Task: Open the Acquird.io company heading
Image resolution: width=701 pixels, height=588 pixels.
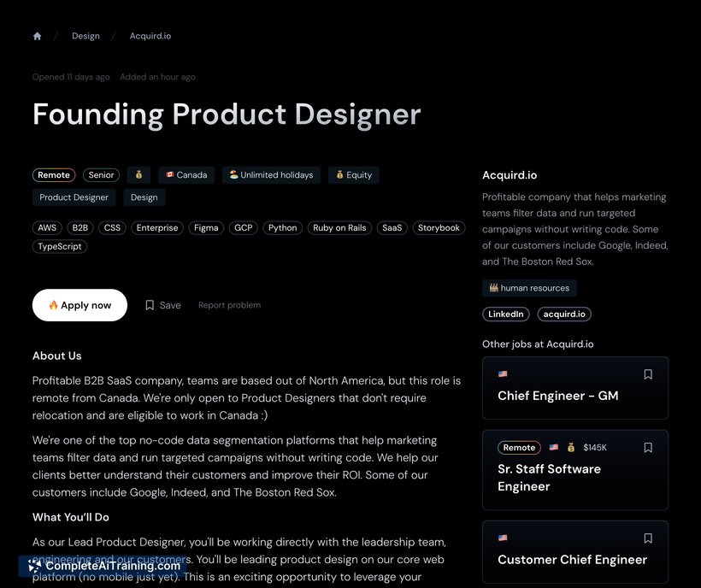Action: coord(510,175)
